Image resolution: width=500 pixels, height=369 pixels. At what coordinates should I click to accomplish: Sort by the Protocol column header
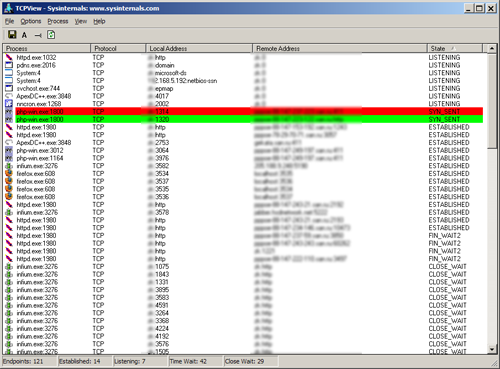click(118, 48)
